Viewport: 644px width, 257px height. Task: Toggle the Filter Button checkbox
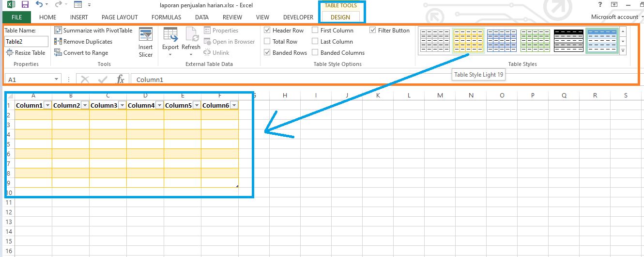[373, 30]
